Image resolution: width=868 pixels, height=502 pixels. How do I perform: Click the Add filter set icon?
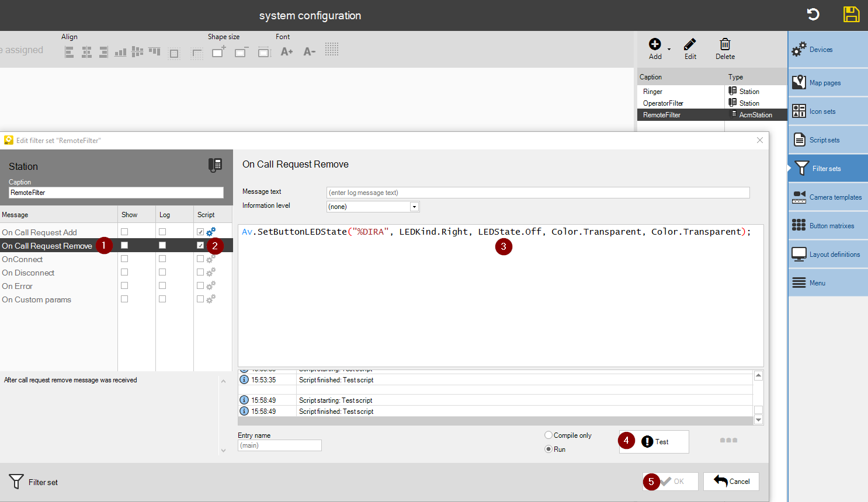pos(655,45)
